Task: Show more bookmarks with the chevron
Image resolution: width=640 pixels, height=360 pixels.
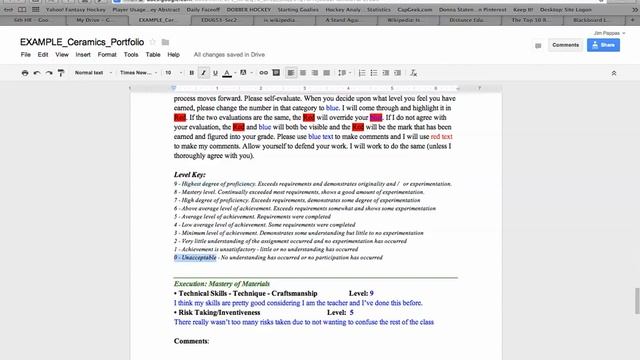Action: (x=635, y=9)
